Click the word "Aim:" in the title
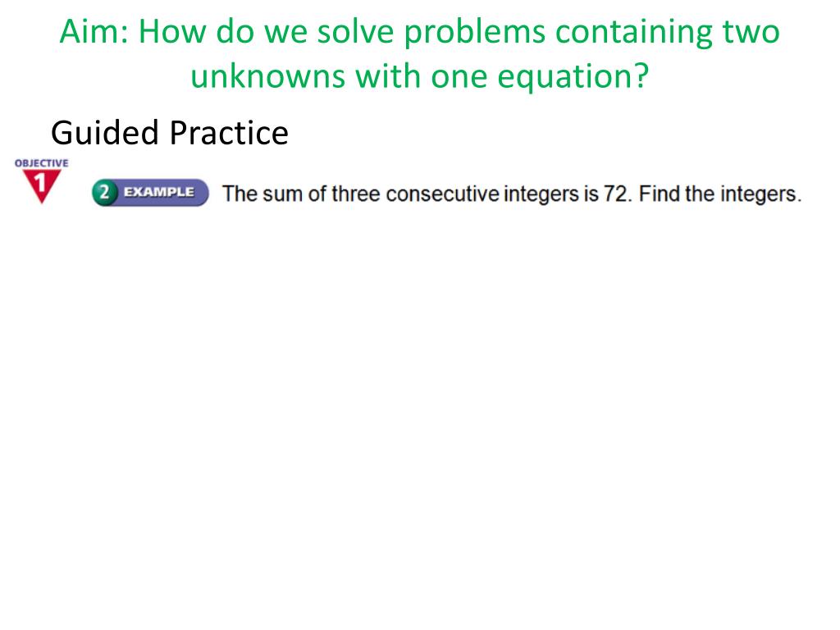The image size is (840, 630). point(94,31)
